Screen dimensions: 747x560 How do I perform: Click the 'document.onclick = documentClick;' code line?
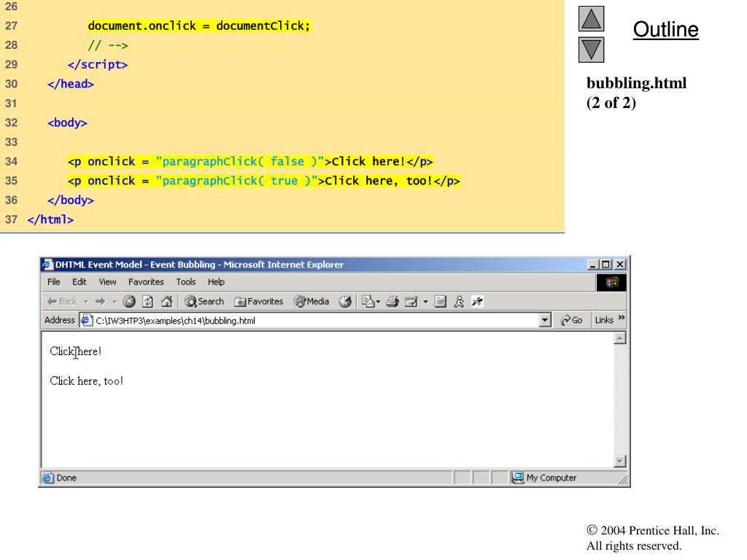[199, 26]
